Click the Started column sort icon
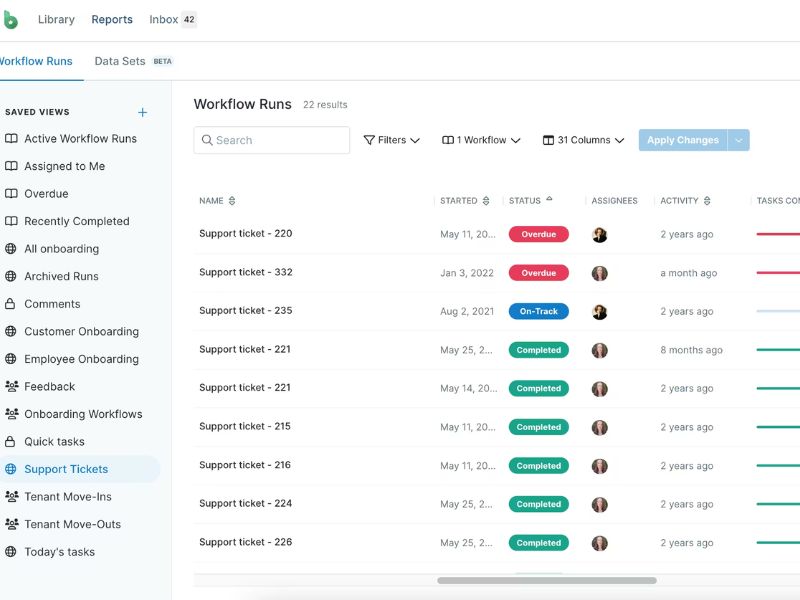This screenshot has height=600, width=800. pyautogui.click(x=486, y=201)
